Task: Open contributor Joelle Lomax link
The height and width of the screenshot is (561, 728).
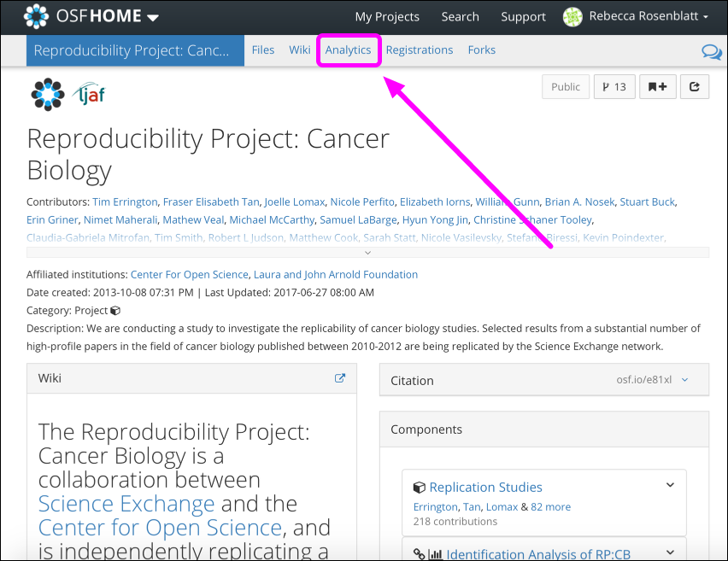Action: coord(294,202)
